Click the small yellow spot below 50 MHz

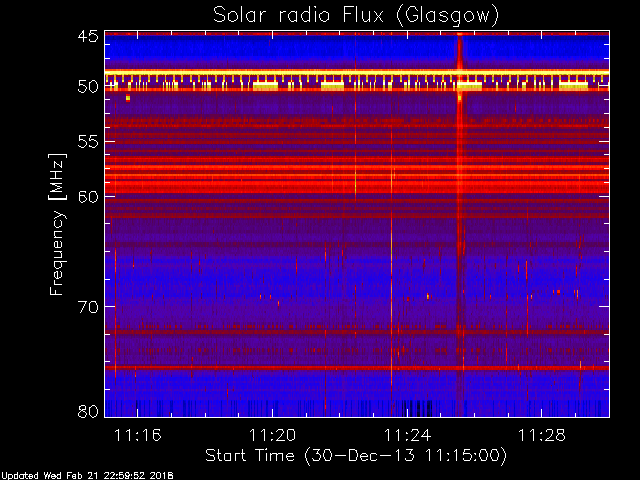[128, 98]
